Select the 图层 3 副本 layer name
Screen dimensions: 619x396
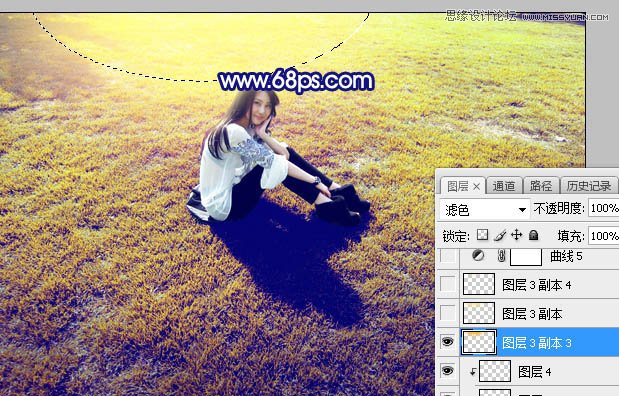pos(532,314)
